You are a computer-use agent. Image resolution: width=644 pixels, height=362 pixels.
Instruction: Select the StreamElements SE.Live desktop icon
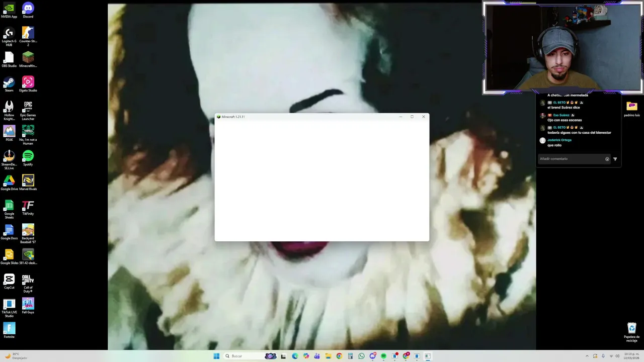pyautogui.click(x=9, y=159)
